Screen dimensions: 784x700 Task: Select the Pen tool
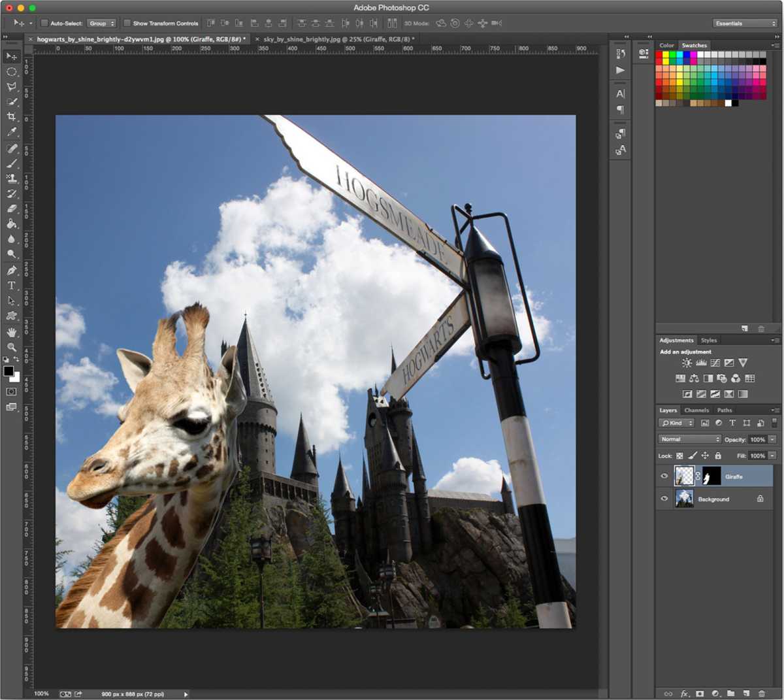click(x=12, y=270)
